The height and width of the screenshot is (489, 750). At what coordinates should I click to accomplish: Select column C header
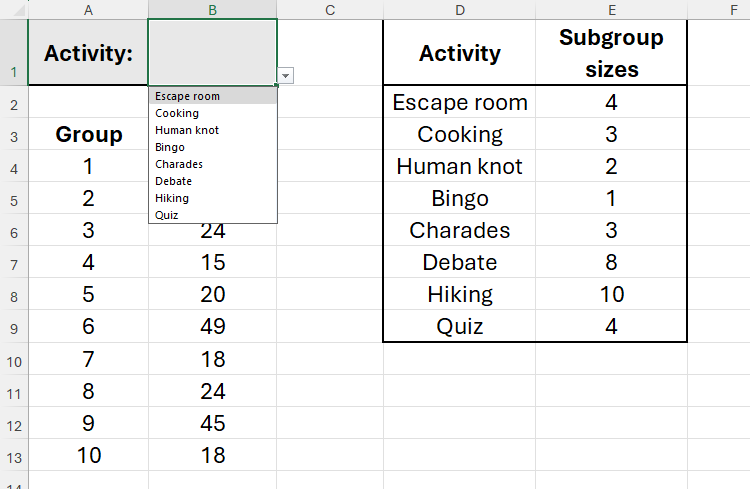(x=329, y=9)
